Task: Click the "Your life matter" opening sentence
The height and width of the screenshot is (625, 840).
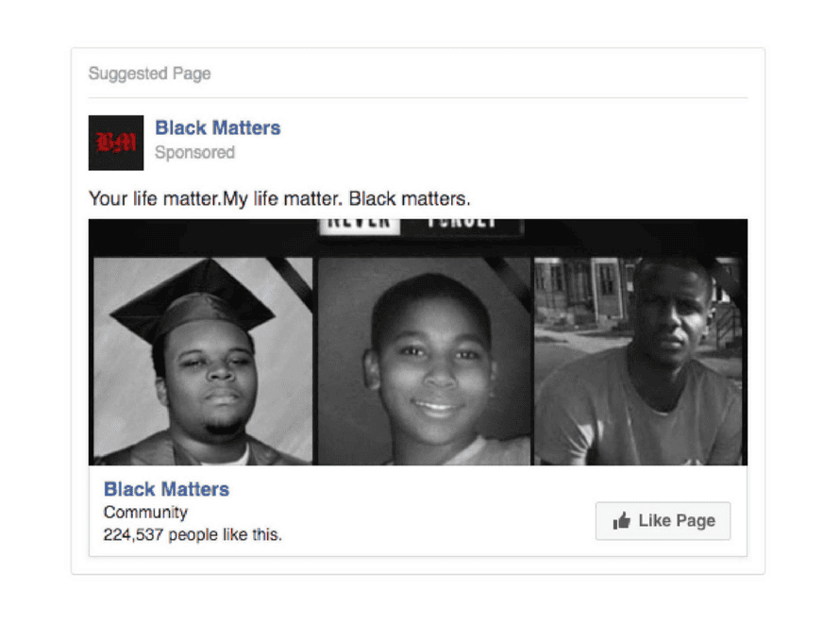Action: (154, 199)
